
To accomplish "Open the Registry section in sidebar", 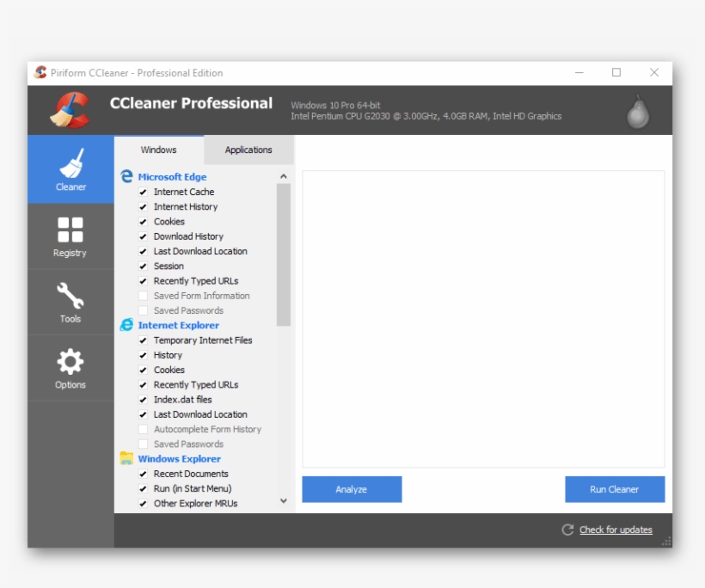I will pos(70,236).
